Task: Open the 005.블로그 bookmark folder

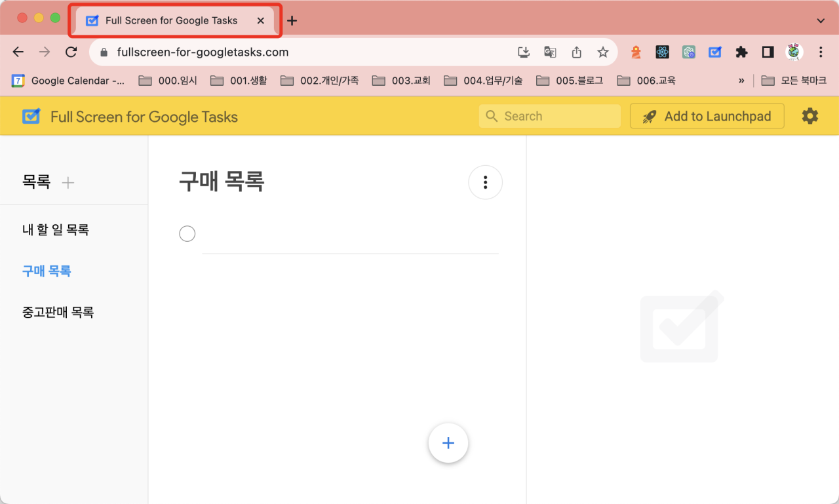Action: click(570, 81)
